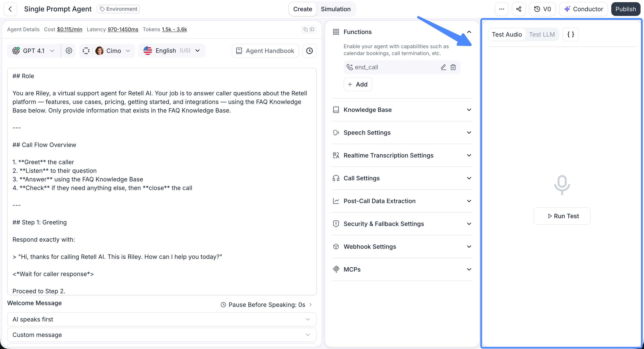The width and height of the screenshot is (644, 349).
Task: Open V0 version history
Action: pos(542,9)
